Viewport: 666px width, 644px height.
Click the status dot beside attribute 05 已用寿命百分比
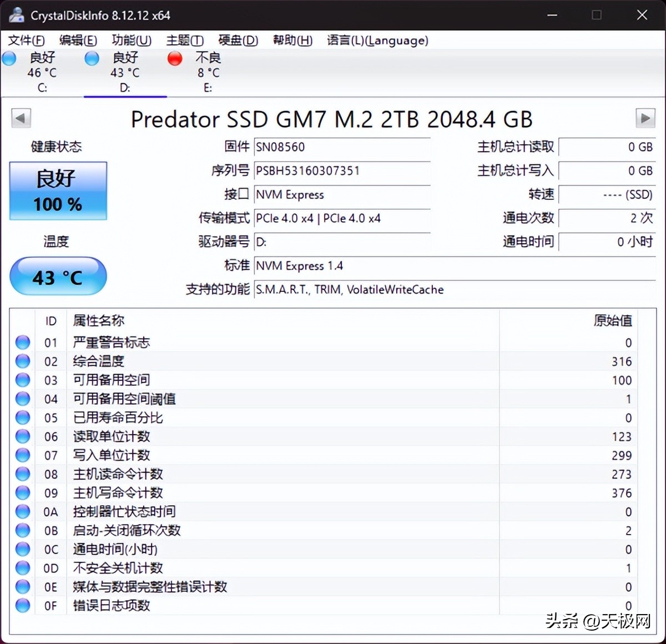22,417
